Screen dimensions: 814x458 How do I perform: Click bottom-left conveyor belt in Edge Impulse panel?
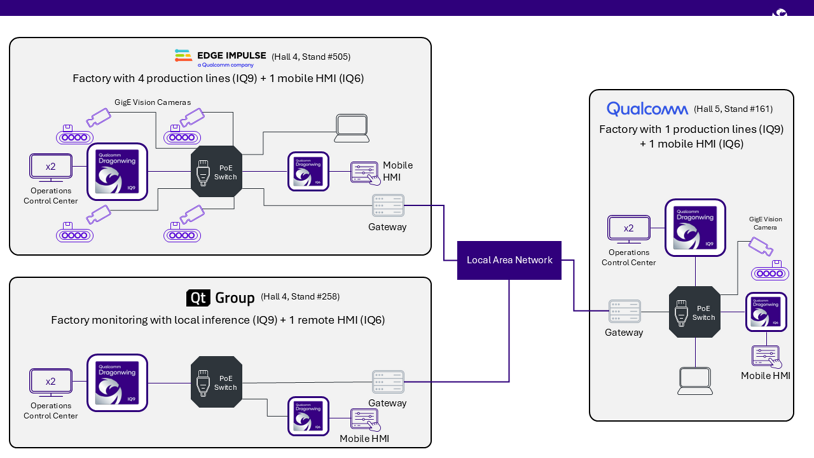[75, 233]
